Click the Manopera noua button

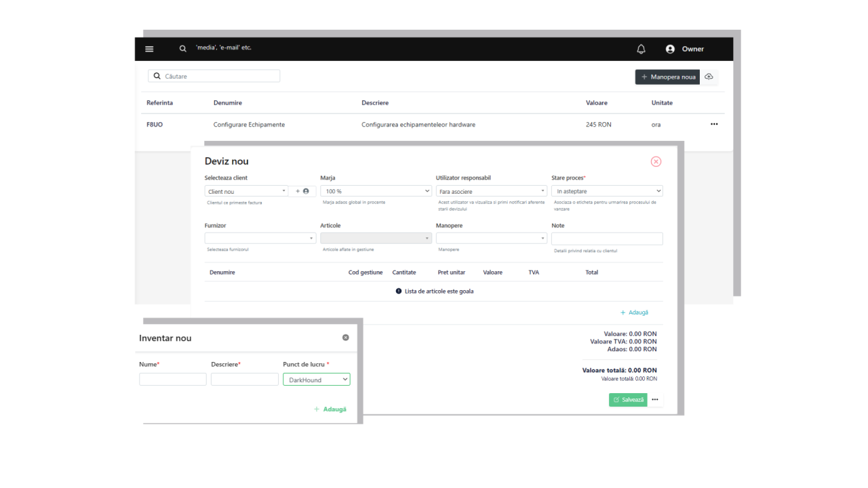[x=667, y=77]
